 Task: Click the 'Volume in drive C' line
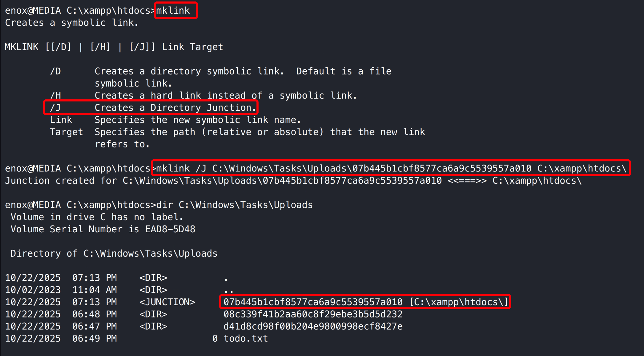[x=97, y=217]
